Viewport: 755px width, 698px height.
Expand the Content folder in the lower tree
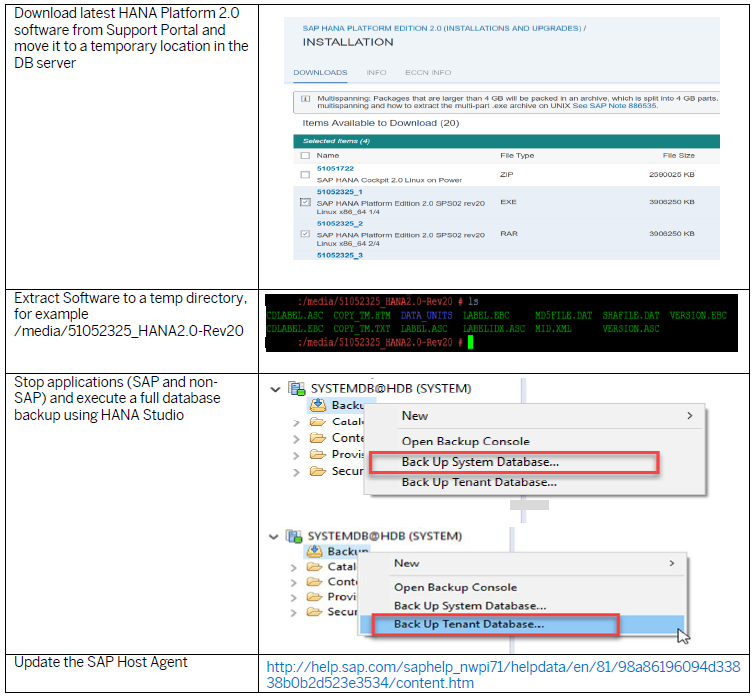click(x=296, y=582)
